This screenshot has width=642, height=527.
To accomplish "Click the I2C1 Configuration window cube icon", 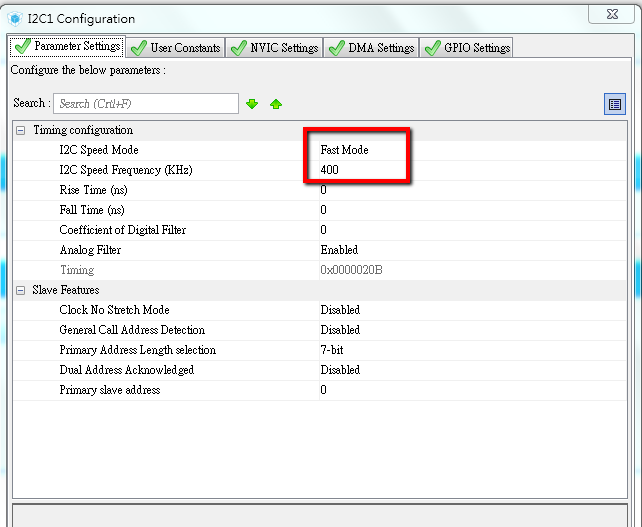I will click(15, 18).
